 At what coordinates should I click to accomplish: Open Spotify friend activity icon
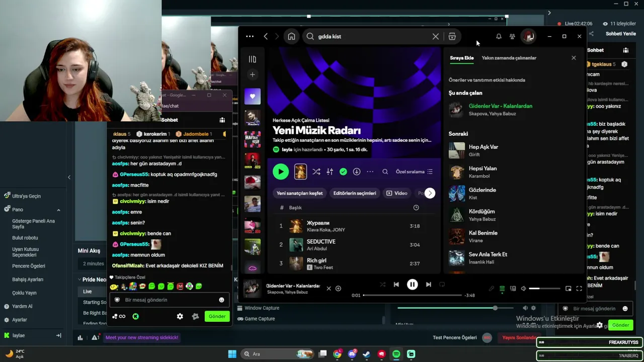click(x=512, y=36)
